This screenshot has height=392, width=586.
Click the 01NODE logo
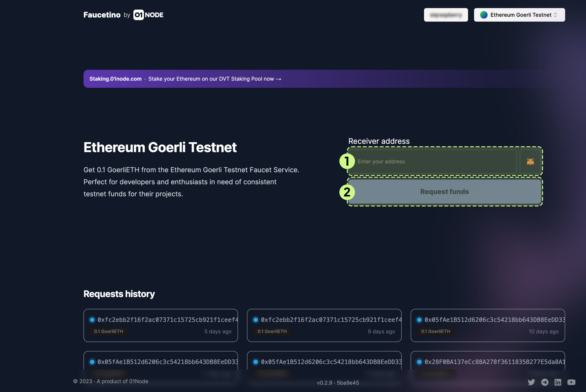(148, 15)
